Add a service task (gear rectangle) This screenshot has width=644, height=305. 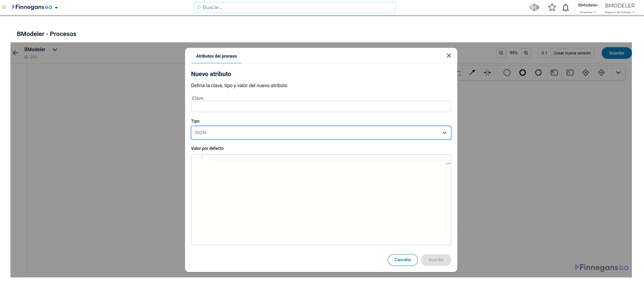[554, 72]
